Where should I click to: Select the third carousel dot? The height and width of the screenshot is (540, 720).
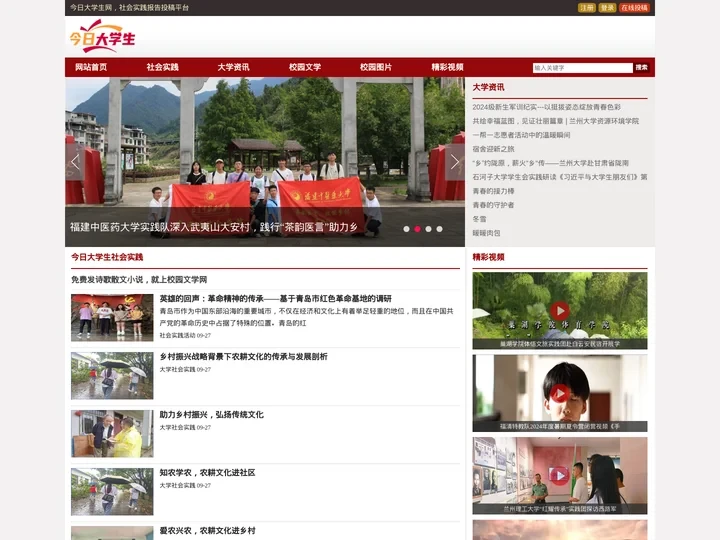tap(428, 229)
